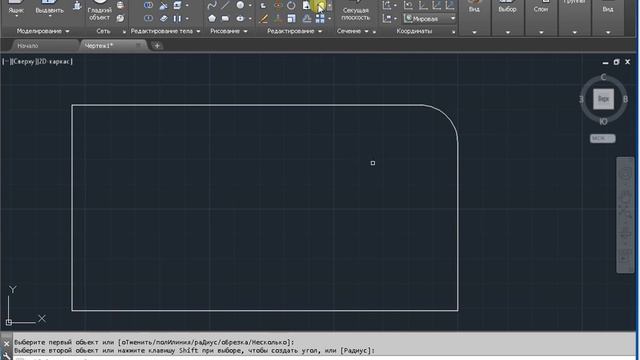Click the [-] viewport controls label
The image size is (640, 360).
point(5,62)
